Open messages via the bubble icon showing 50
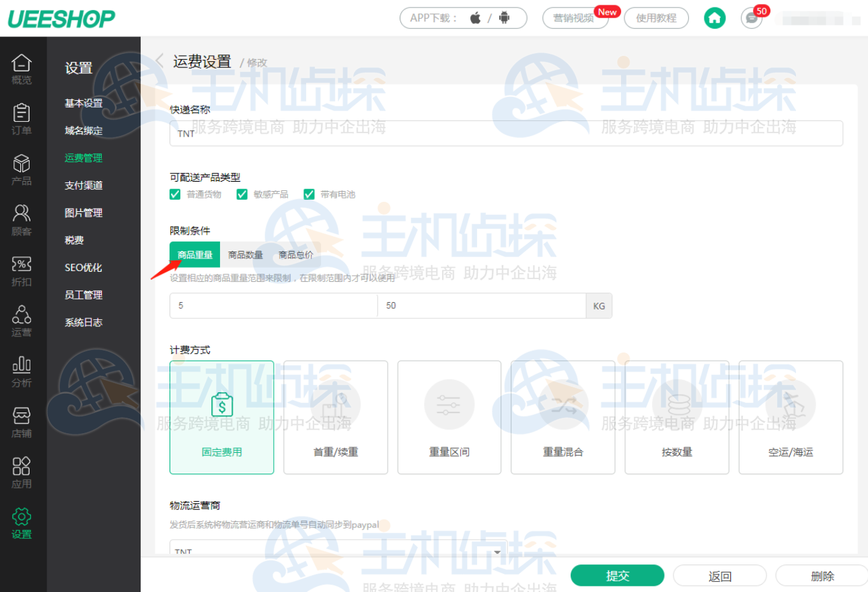The width and height of the screenshot is (868, 592). (752, 18)
